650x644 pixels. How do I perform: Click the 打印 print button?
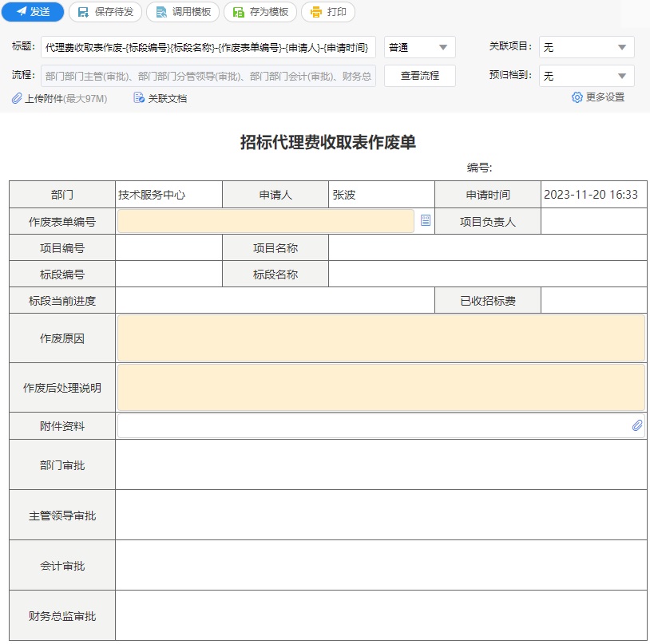point(328,12)
